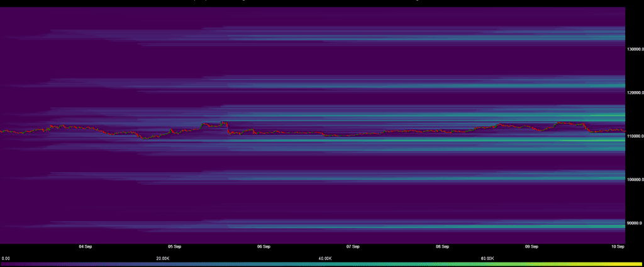644x267 pixels.
Task: Click the 60.00K color scale label
Action: 488,258
